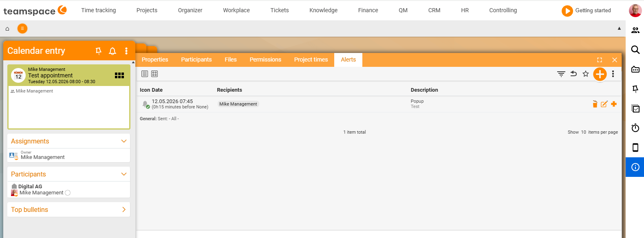
Task: Open the Organizer menu
Action: (190, 10)
